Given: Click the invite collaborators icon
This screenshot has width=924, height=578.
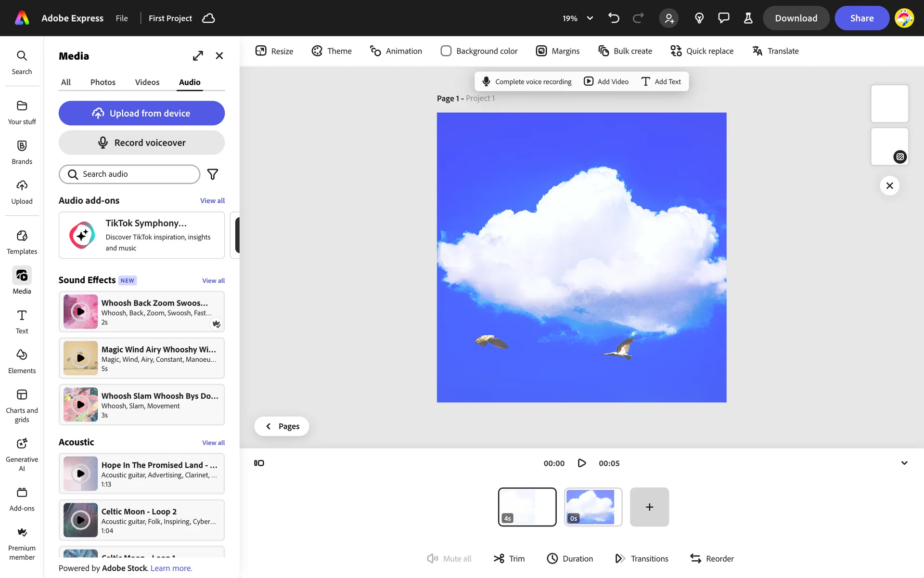Looking at the screenshot, I should coord(668,18).
